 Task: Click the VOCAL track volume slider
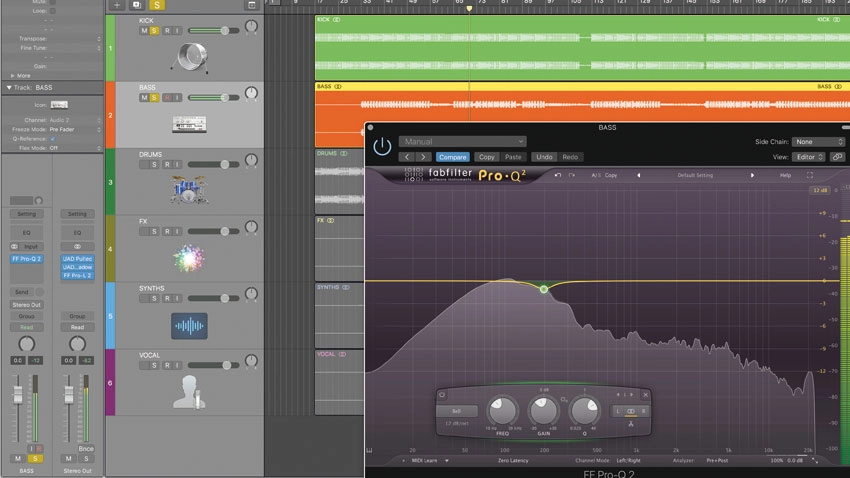[x=214, y=365]
